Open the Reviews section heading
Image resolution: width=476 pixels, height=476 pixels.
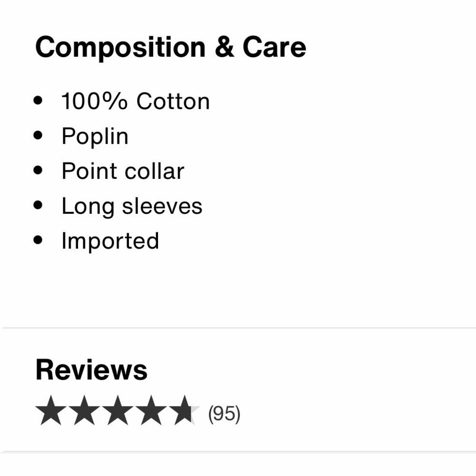click(x=91, y=370)
